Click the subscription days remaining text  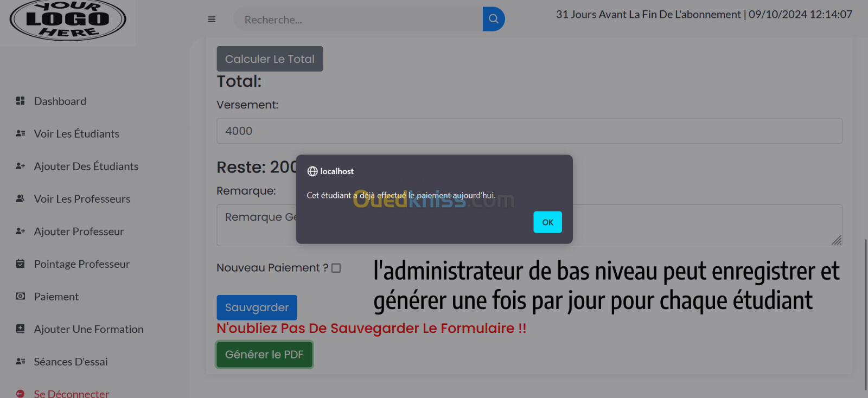pyautogui.click(x=648, y=15)
